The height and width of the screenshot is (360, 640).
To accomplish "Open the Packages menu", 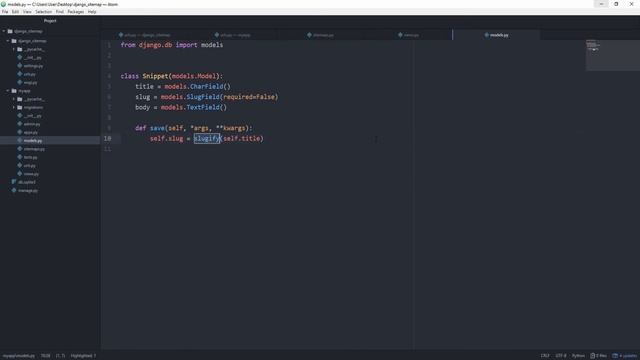I will [76, 12].
